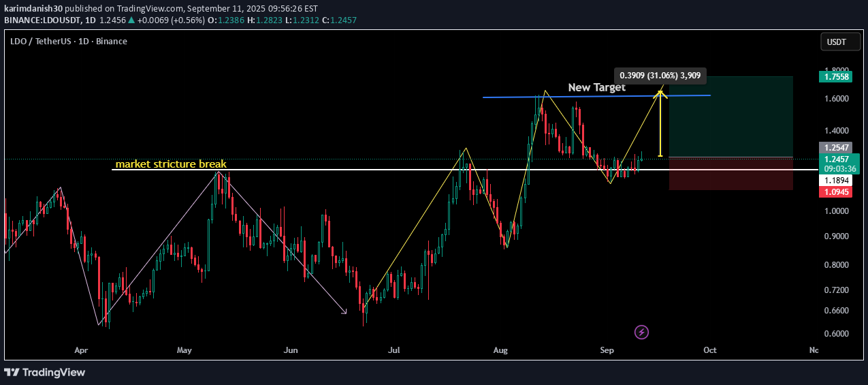The height and width of the screenshot is (385, 868).
Task: Click the 1.6000 price axis value
Action: (x=837, y=99)
